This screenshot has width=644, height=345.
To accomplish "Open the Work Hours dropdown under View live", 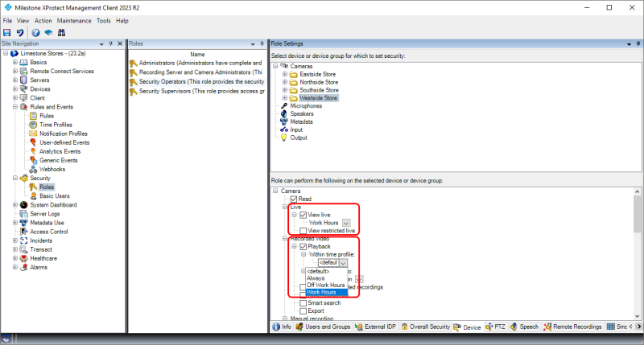I will click(346, 223).
